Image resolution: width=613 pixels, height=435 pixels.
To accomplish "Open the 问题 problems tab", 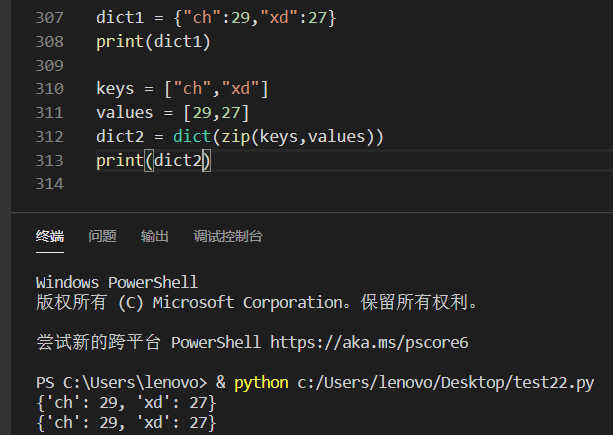I will 102,236.
